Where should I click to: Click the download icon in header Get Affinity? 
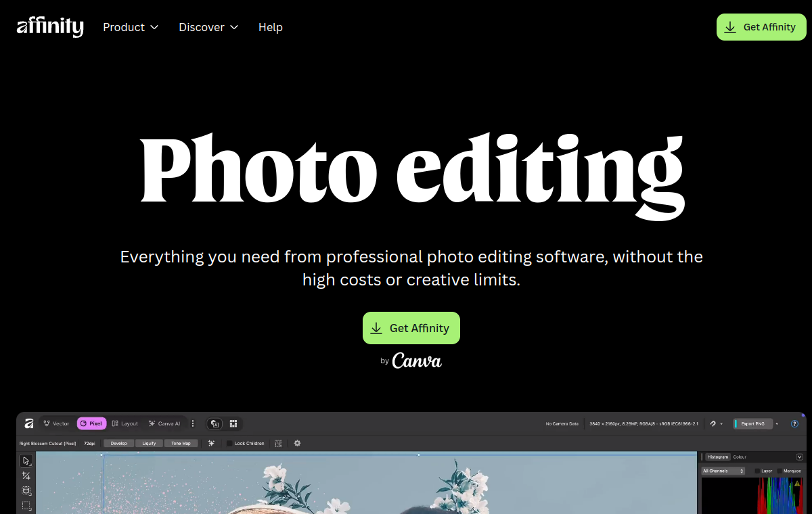click(730, 27)
